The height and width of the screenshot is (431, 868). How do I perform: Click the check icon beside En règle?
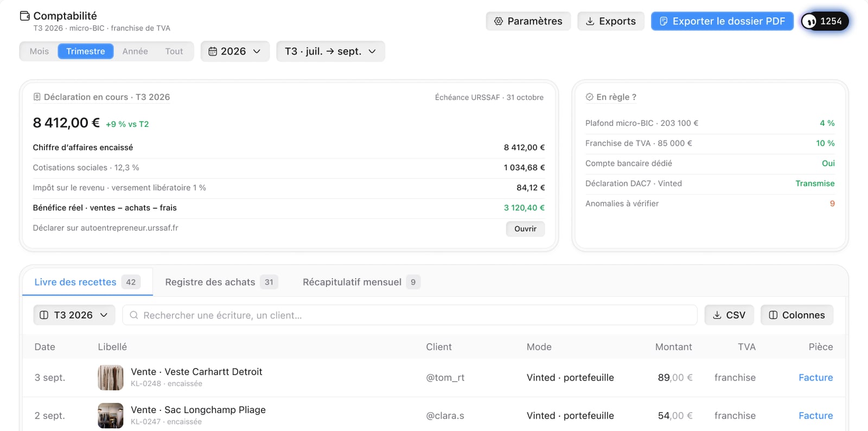click(x=589, y=97)
